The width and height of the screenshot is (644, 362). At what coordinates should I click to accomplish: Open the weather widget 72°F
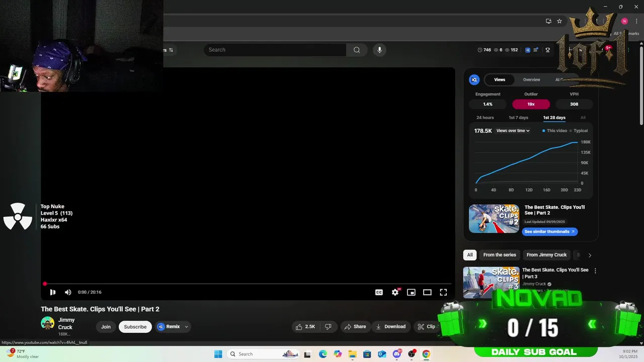click(x=23, y=354)
